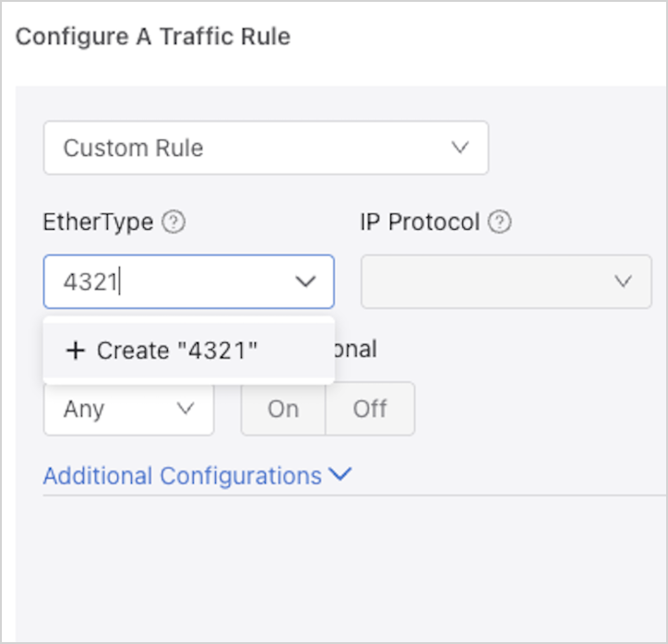Open the Custom Rule dropdown
668x644 pixels.
(266, 148)
